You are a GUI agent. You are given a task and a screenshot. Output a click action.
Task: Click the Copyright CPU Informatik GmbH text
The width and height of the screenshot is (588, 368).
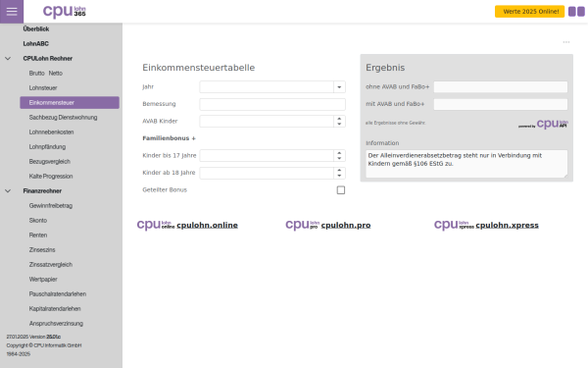[x=44, y=345]
